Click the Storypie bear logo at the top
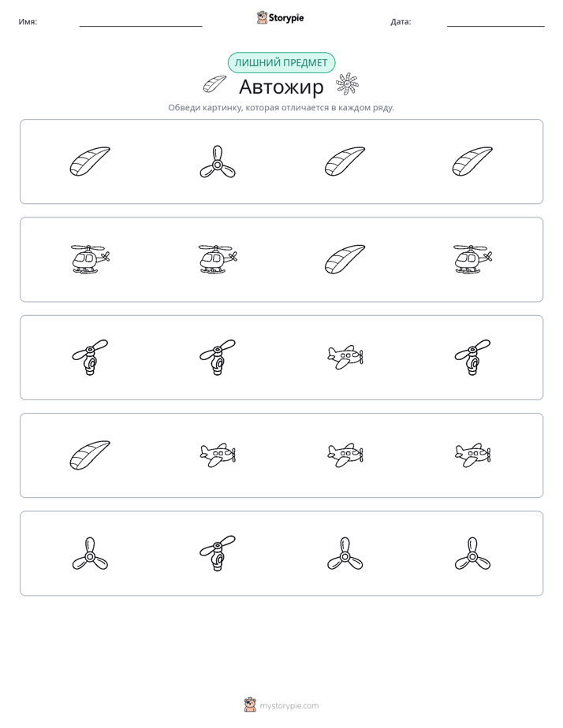Screen dimensions: 563x728 262,17
